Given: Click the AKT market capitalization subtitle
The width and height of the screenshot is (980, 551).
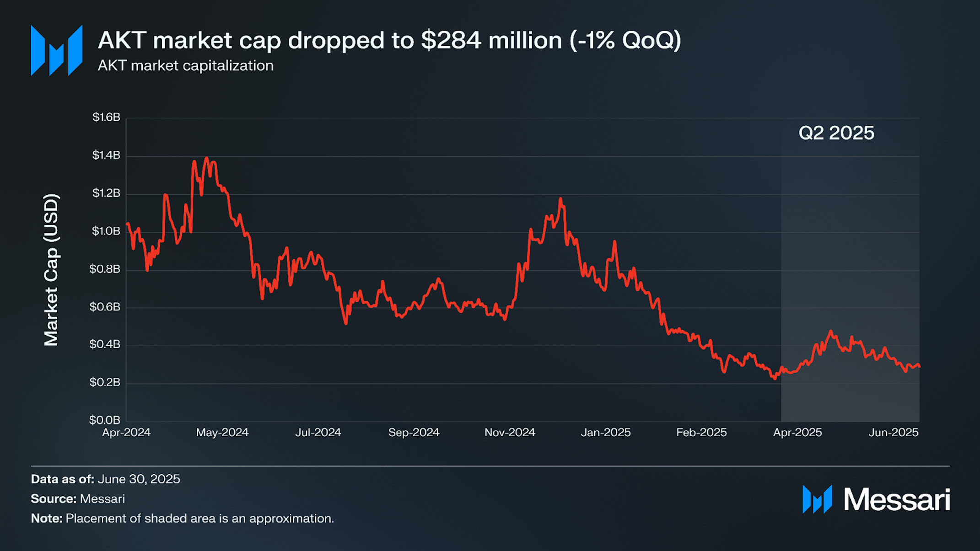Looking at the screenshot, I should point(186,65).
